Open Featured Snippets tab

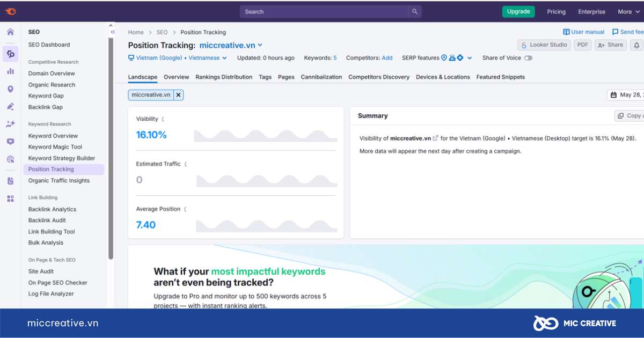(x=501, y=77)
